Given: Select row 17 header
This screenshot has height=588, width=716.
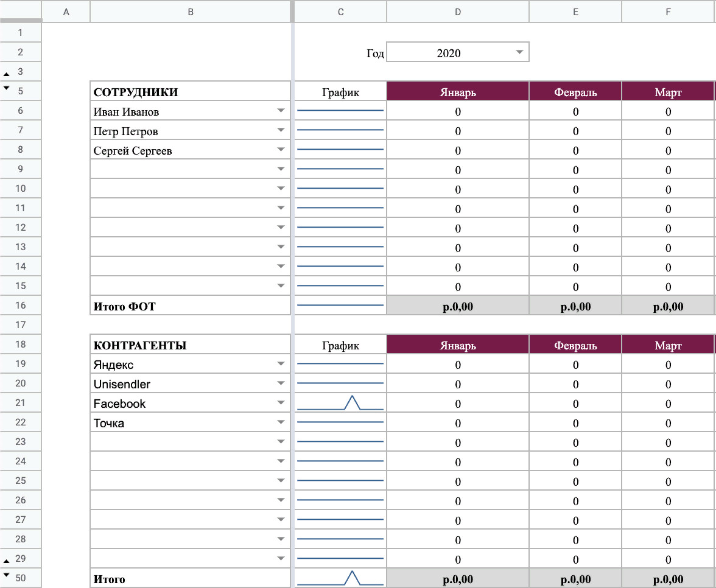Looking at the screenshot, I should (x=21, y=325).
